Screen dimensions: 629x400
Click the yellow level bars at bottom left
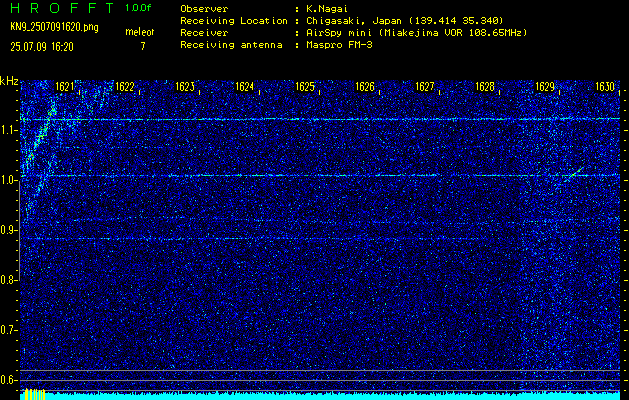[x=34, y=394]
